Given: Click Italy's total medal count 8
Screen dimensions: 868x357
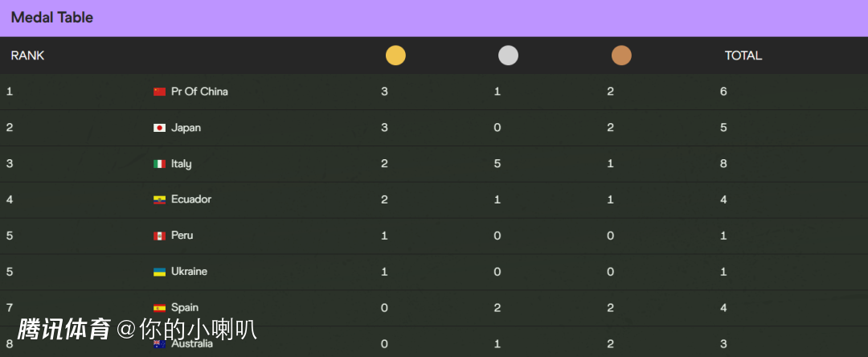Looking at the screenshot, I should (x=723, y=164).
